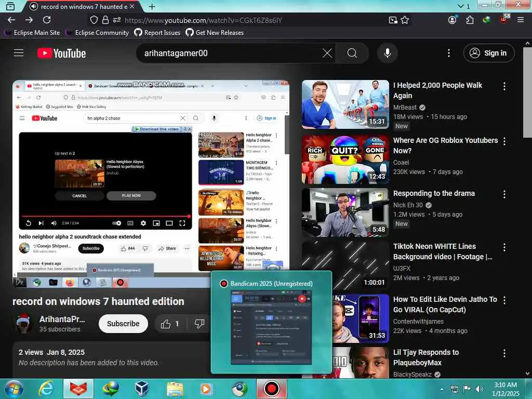Open the tracking protection shield icon
Viewport: 532px width, 399px height.
tap(94, 20)
